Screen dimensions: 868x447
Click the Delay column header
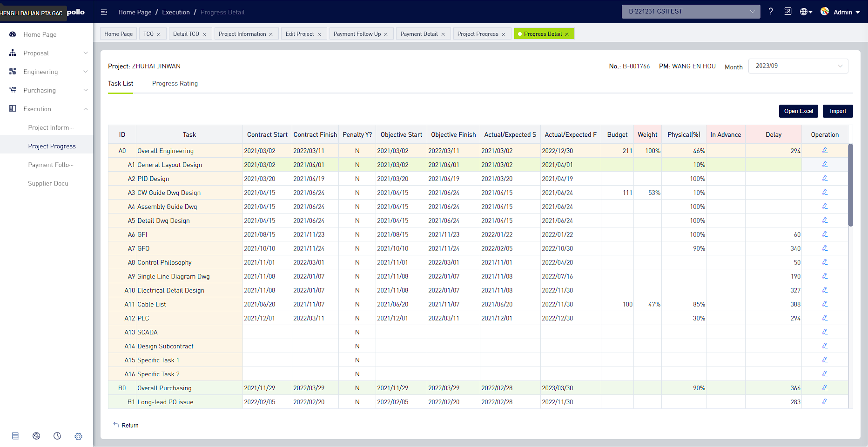tap(774, 134)
